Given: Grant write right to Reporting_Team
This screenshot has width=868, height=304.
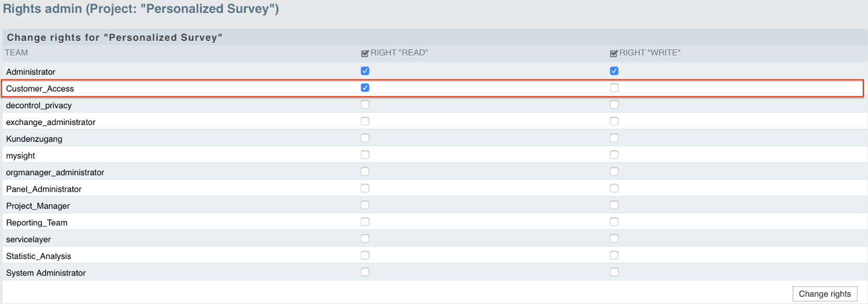Looking at the screenshot, I should [614, 222].
